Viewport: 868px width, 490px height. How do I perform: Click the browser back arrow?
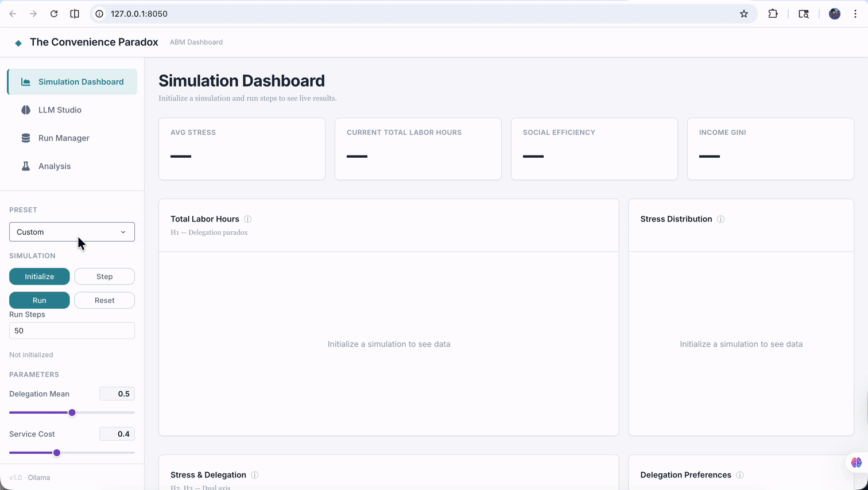[13, 14]
